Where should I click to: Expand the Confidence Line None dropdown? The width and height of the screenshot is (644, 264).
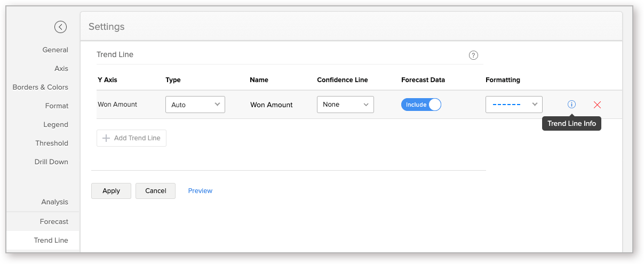345,105
